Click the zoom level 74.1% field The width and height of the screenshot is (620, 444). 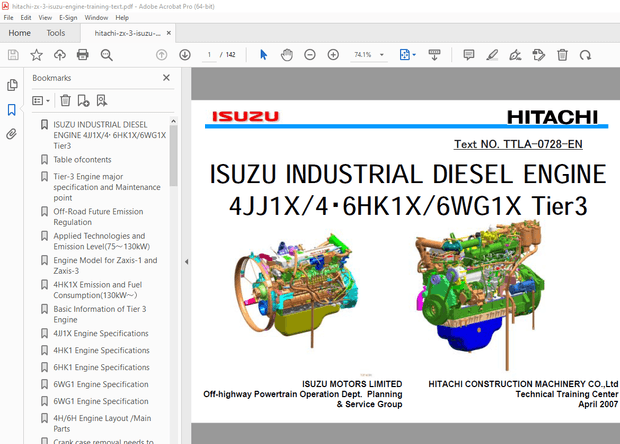coord(363,55)
